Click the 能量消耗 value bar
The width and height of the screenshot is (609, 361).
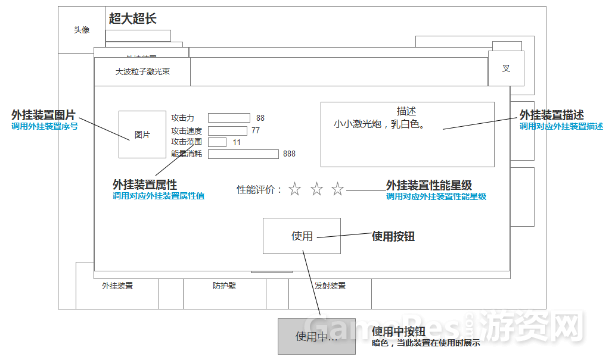click(243, 154)
